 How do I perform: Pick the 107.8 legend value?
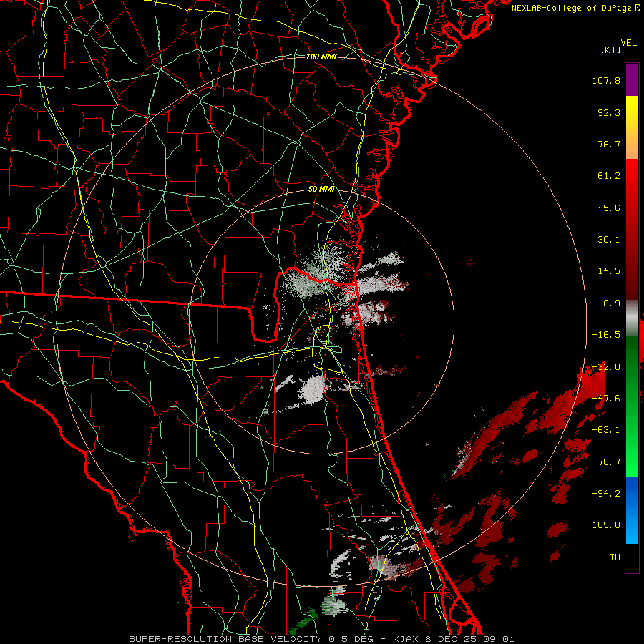(606, 80)
